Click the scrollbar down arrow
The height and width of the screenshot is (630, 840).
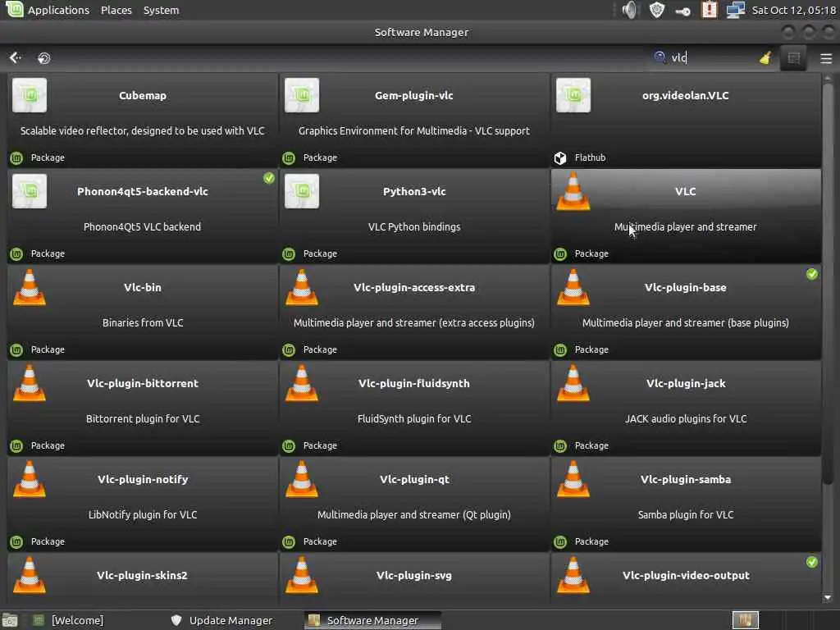(828, 597)
